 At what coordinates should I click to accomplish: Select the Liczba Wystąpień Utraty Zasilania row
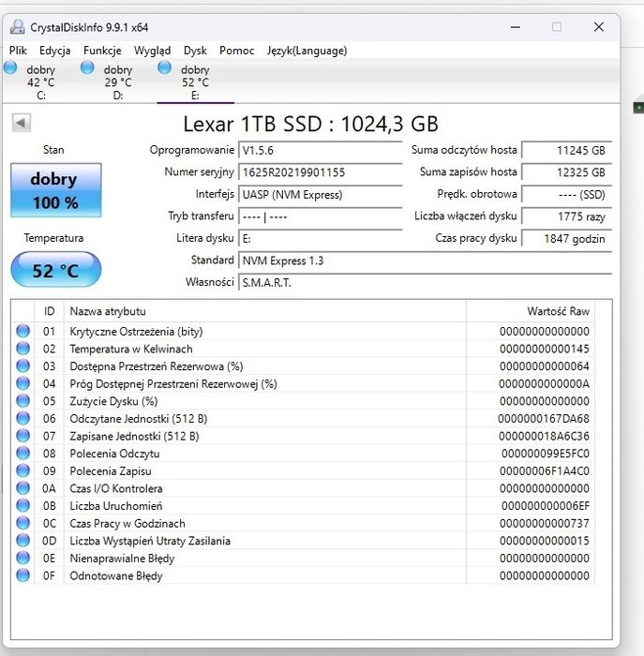[303, 541]
